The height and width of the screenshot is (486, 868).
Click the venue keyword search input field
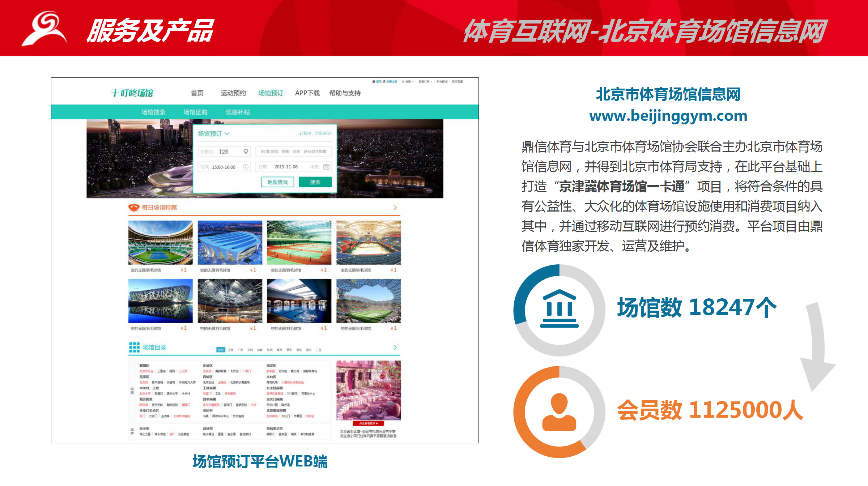[x=293, y=152]
